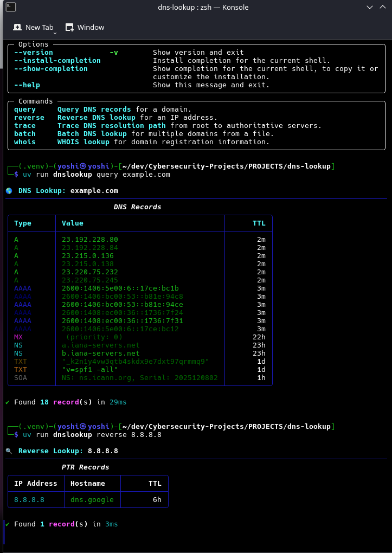
Task: Click the 8.8.8.8 cell in PTR table
Action: (29, 499)
